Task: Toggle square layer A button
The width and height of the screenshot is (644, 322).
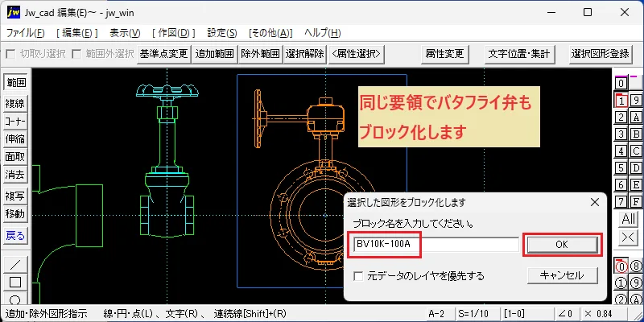Action: (636, 117)
